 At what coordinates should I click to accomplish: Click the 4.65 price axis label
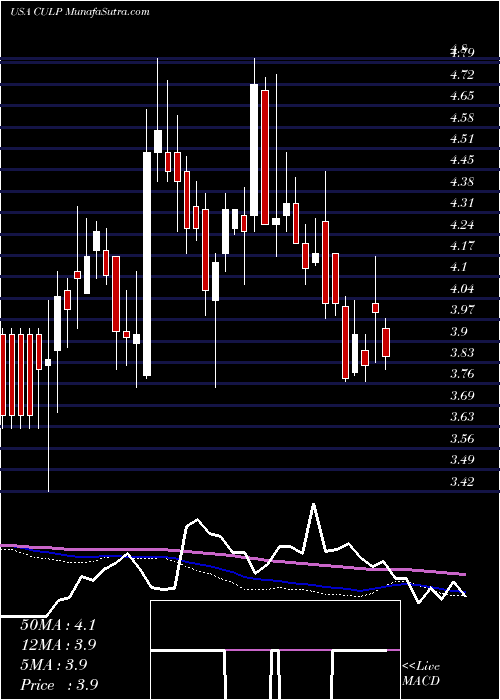coord(462,96)
